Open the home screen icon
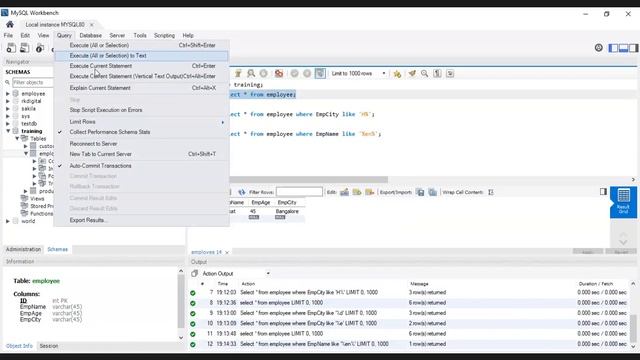 10,24
